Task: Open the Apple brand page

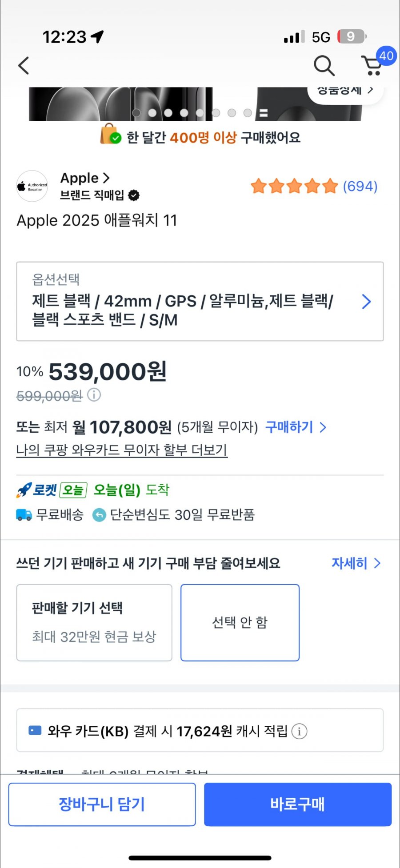Action: click(84, 178)
